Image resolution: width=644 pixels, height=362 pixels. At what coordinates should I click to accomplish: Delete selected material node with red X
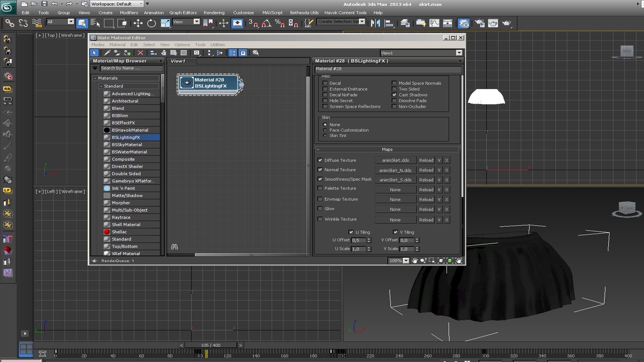point(140,53)
